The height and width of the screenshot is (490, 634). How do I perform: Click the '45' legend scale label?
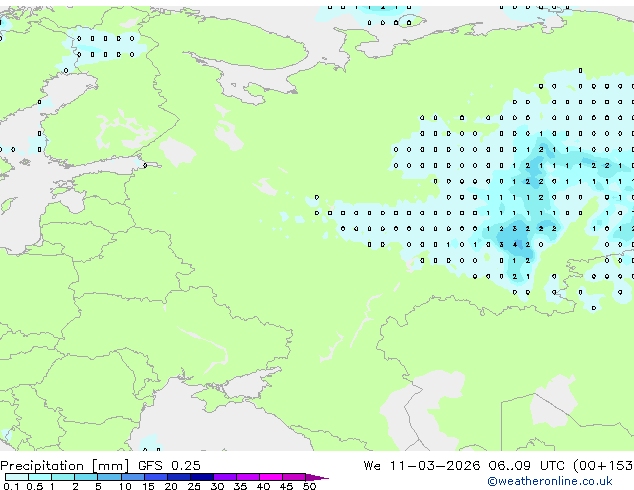click(286, 486)
